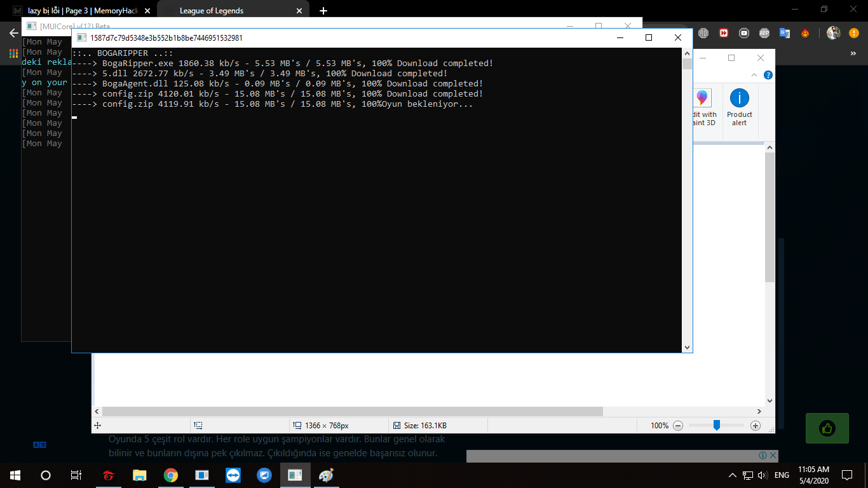Image resolution: width=868 pixels, height=488 pixels.
Task: Go back with the browser back arrow
Action: coord(13,33)
